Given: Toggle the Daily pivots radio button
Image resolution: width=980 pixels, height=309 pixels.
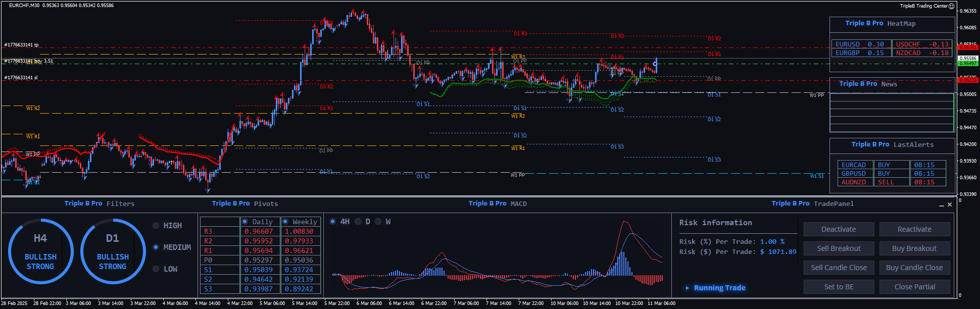Looking at the screenshot, I should 245,222.
